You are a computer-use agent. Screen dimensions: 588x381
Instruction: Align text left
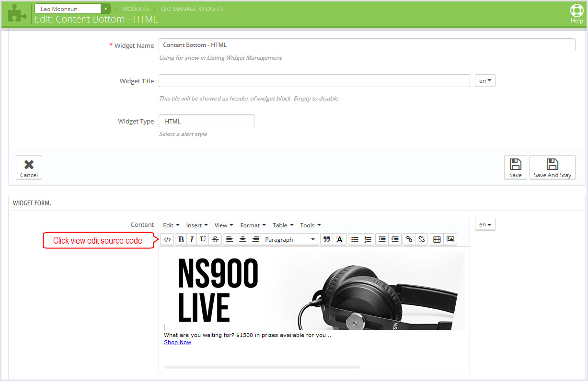(230, 239)
